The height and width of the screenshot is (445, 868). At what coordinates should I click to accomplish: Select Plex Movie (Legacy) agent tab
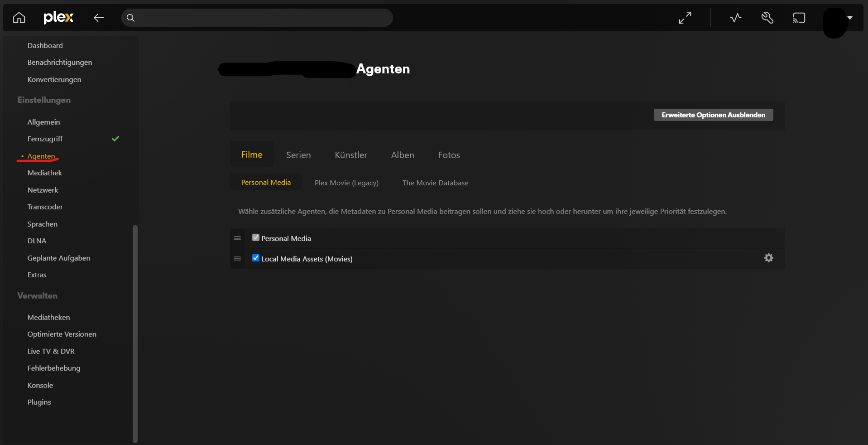click(346, 183)
